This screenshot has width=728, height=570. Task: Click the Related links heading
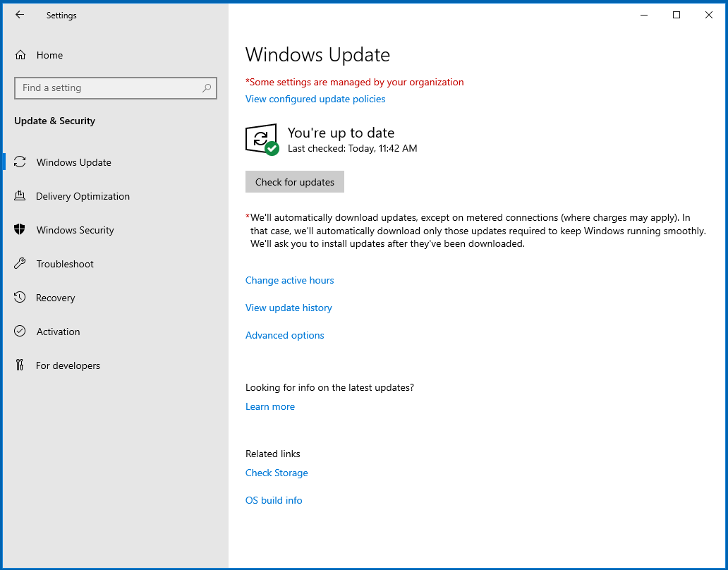pyautogui.click(x=272, y=454)
